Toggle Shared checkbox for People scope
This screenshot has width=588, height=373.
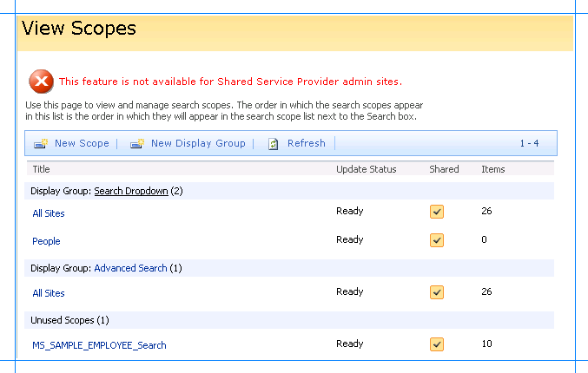(437, 240)
